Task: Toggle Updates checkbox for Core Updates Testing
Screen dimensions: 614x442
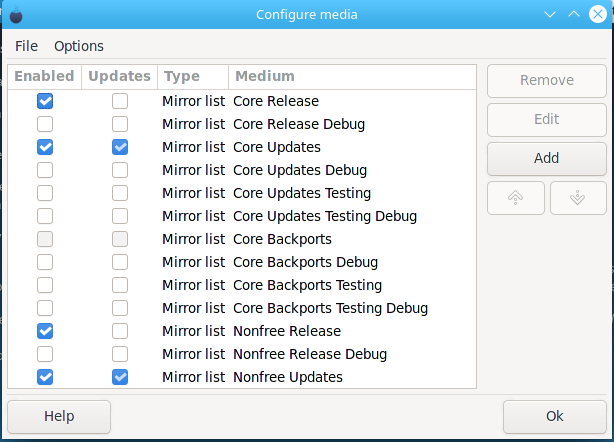Action: 120,193
